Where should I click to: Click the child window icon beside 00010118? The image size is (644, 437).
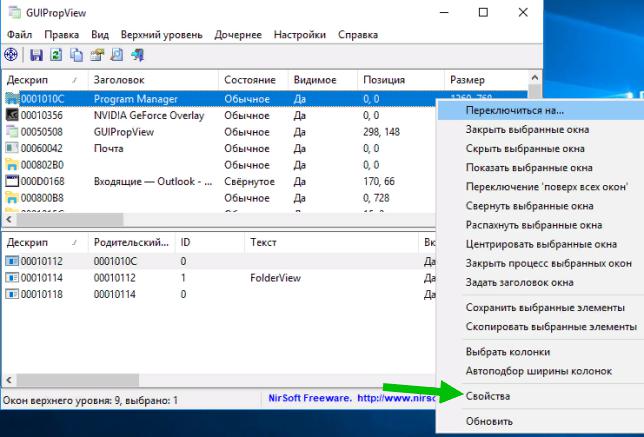pos(12,294)
